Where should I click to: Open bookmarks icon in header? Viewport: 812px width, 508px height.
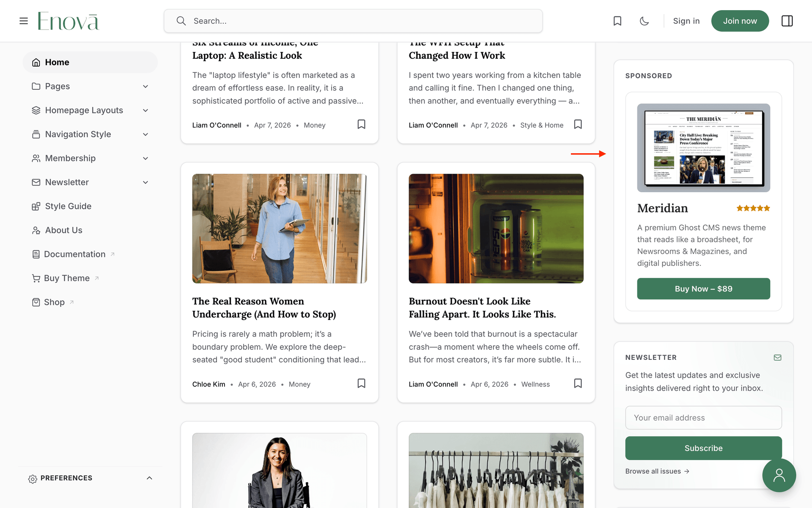[x=617, y=21]
